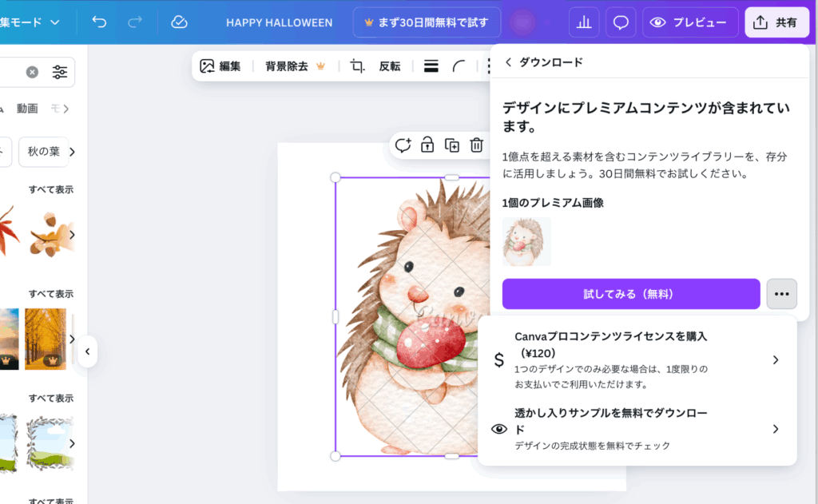Go back from the ダウンロード panel
The image size is (818, 504).
tap(509, 62)
